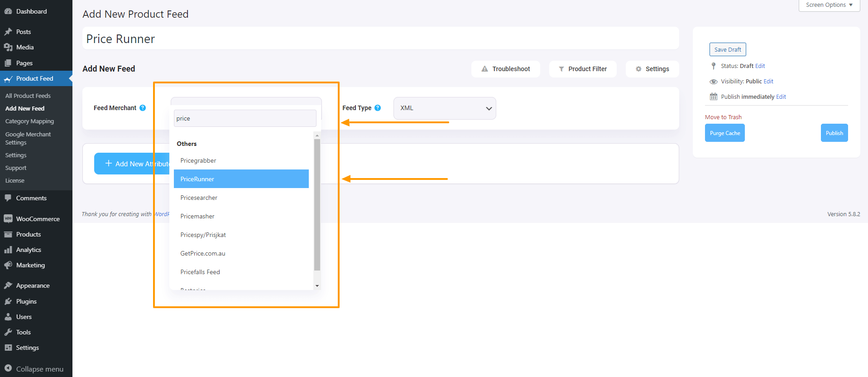Click the Feed Merchant help question icon
Screen dimensions: 868x377
click(143, 108)
